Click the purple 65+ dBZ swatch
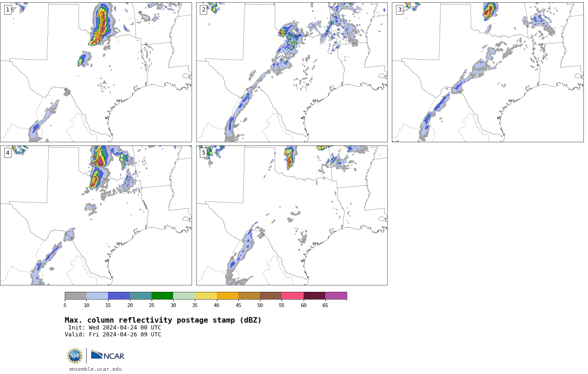Image resolution: width=588 pixels, height=374 pixels. 336,296
